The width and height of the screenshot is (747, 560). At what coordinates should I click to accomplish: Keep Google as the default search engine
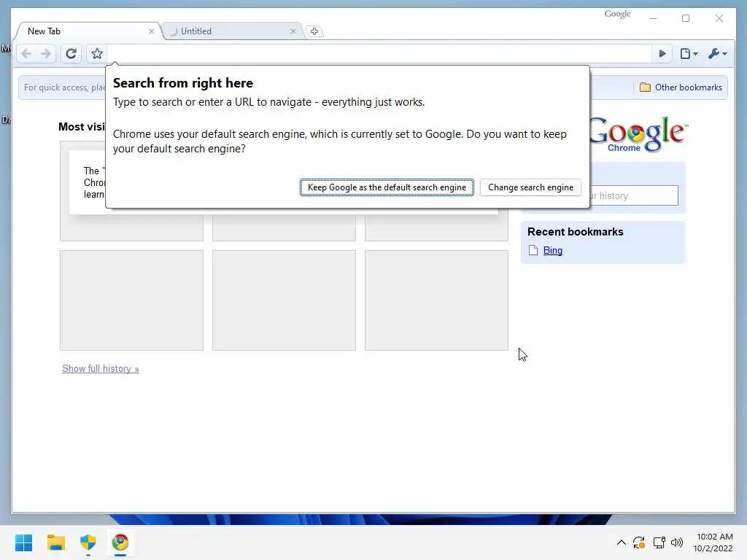coord(387,187)
